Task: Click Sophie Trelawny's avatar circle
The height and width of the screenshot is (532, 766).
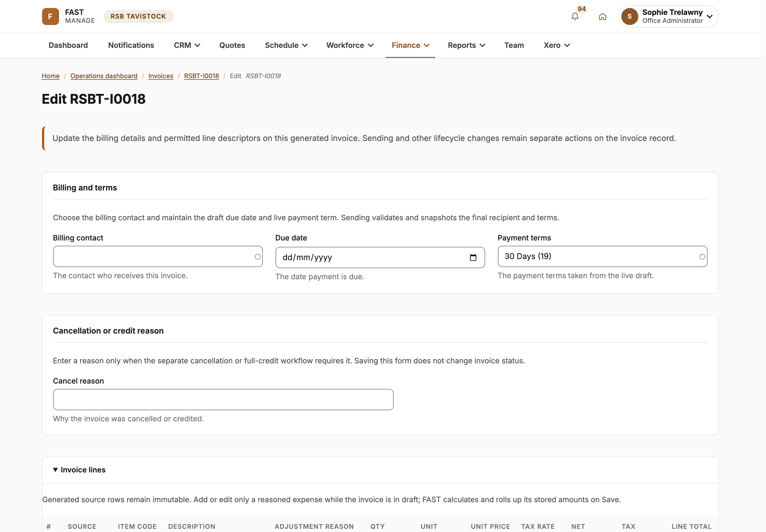Action: point(629,16)
